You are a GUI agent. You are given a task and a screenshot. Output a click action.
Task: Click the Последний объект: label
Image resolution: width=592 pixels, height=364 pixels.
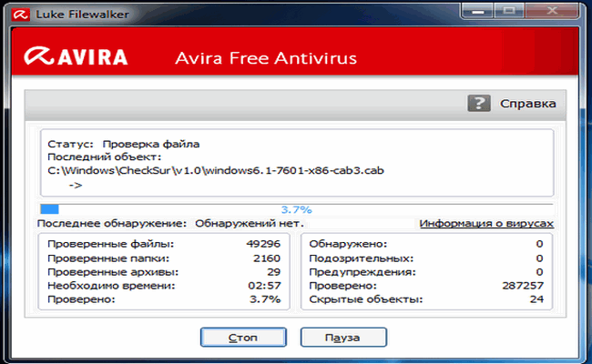(x=104, y=157)
